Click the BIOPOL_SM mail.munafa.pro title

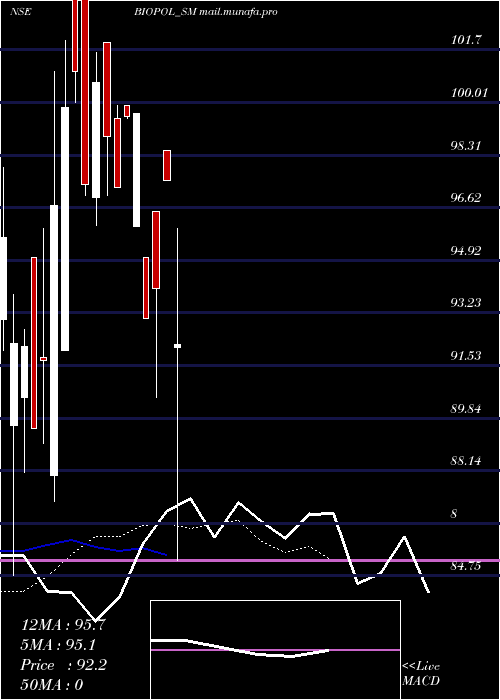click(206, 12)
